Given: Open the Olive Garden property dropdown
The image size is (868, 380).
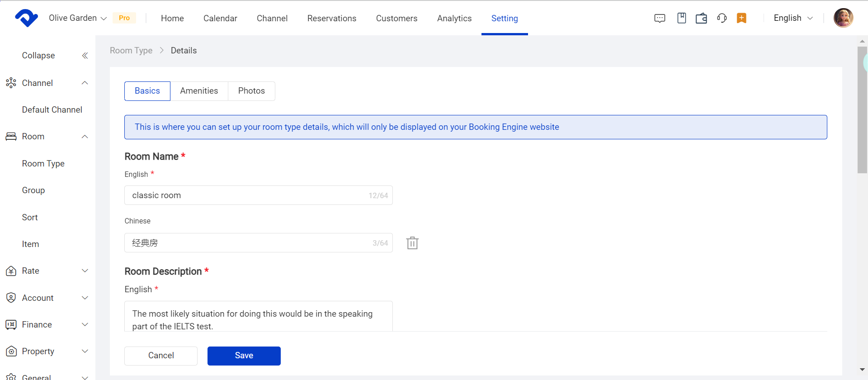Looking at the screenshot, I should tap(77, 18).
